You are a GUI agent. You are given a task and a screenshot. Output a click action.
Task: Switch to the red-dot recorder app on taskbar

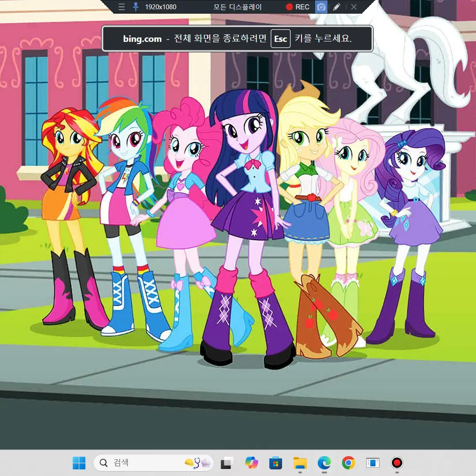397,463
